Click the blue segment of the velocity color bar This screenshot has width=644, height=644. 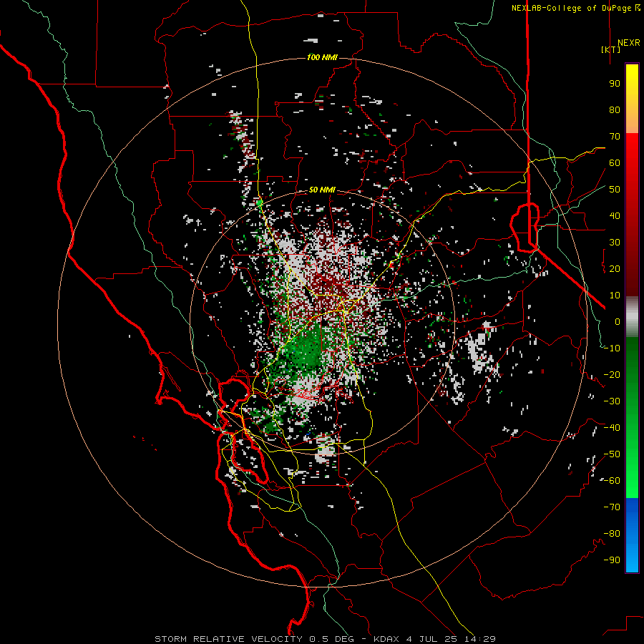click(x=632, y=535)
